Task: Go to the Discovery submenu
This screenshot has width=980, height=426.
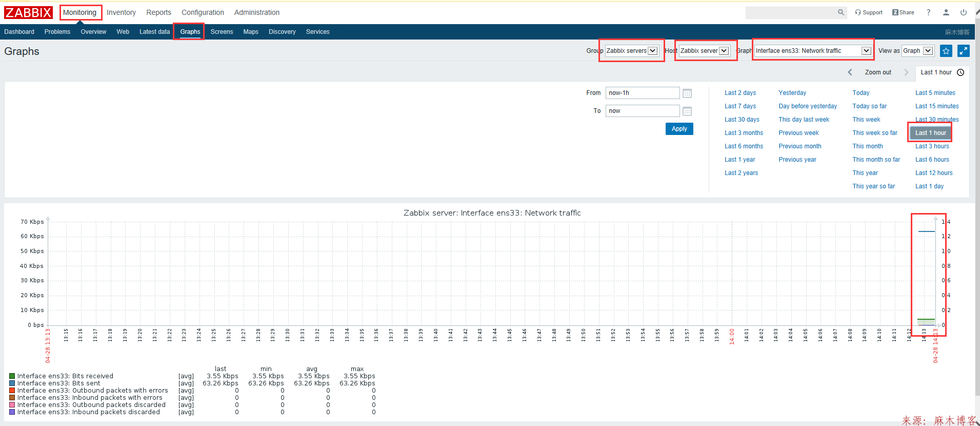Action: click(282, 32)
